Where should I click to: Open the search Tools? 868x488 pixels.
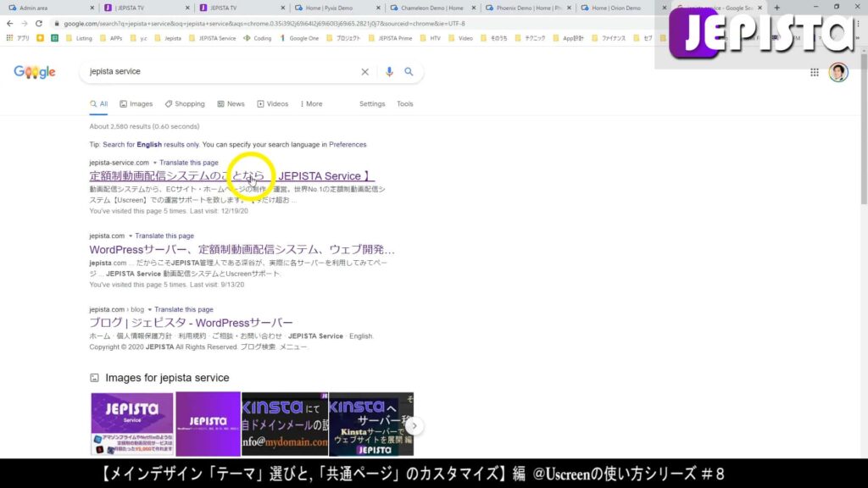(404, 104)
